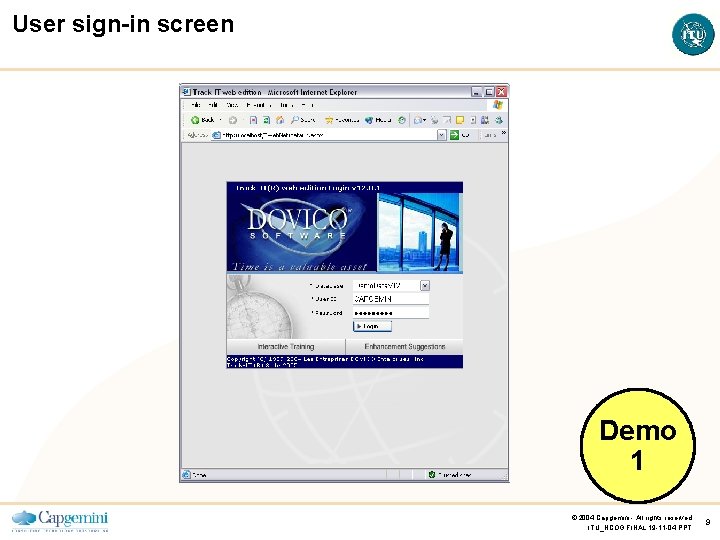Open Favorites star in IE toolbar

coord(342,120)
